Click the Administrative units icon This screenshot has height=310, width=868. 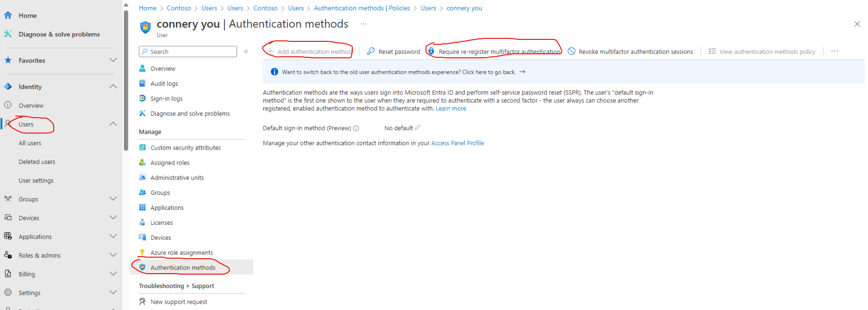[x=142, y=177]
